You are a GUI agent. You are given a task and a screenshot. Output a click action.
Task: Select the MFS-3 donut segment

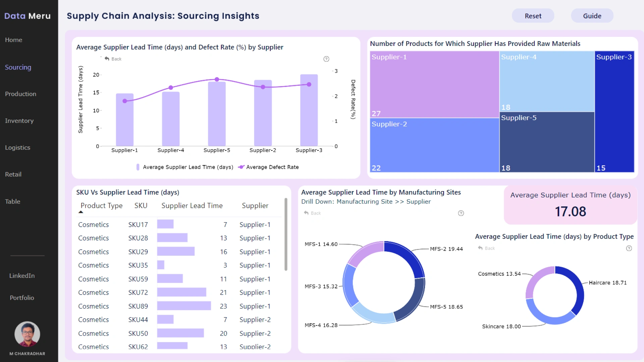(x=349, y=285)
